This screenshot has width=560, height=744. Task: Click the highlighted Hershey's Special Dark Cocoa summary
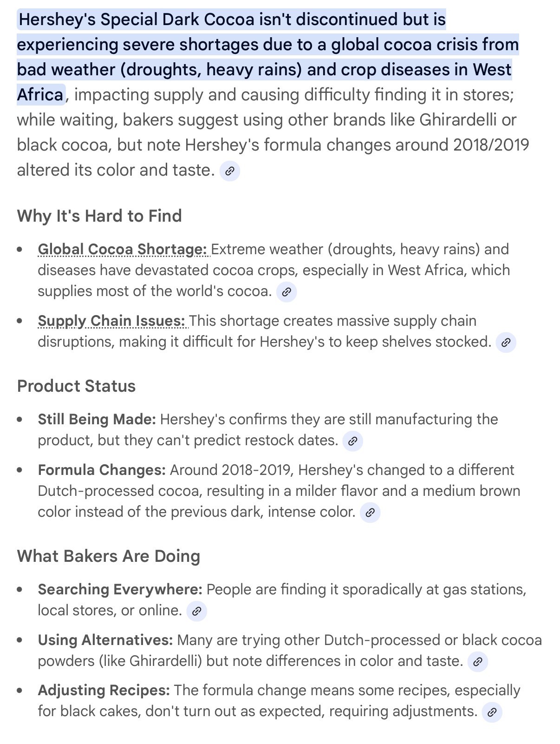[267, 57]
